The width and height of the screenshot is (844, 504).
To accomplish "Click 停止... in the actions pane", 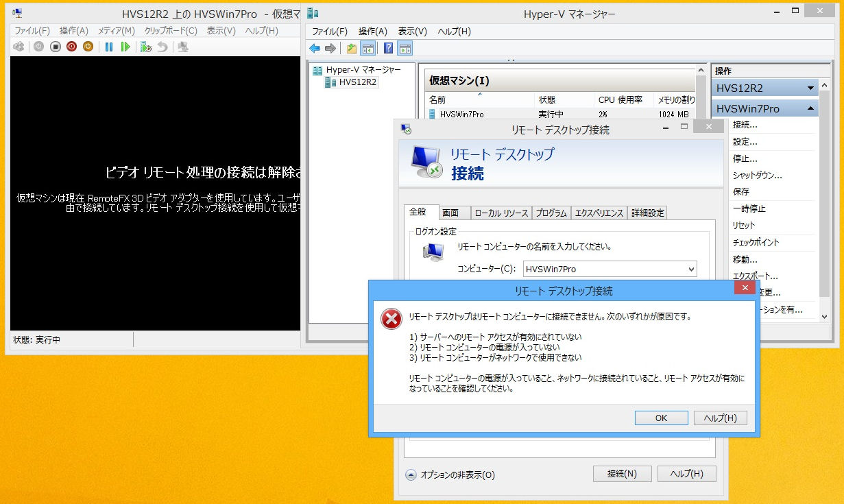I will [745, 158].
